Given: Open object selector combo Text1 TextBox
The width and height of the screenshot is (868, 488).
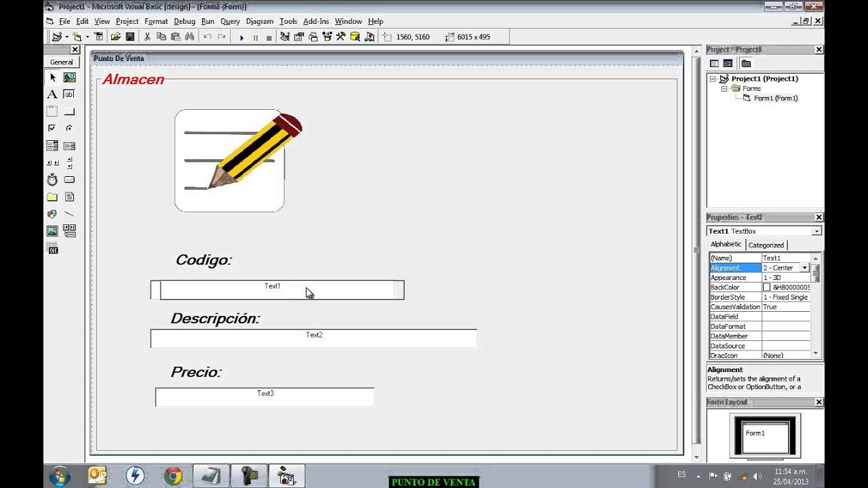Looking at the screenshot, I should 764,231.
